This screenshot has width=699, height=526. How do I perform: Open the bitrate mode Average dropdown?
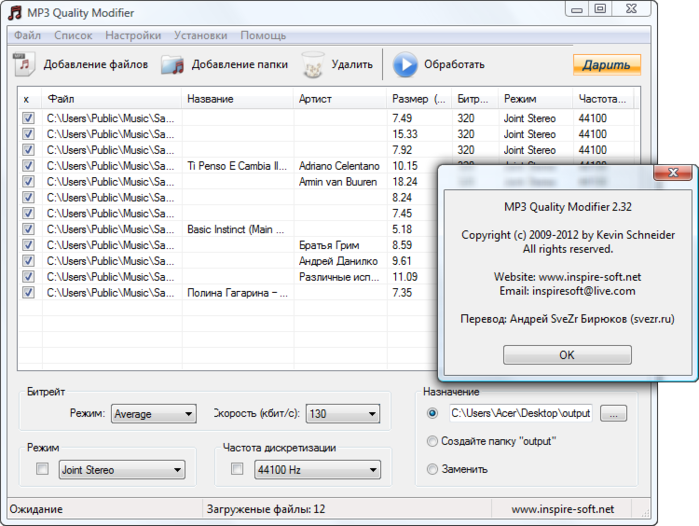tap(154, 414)
